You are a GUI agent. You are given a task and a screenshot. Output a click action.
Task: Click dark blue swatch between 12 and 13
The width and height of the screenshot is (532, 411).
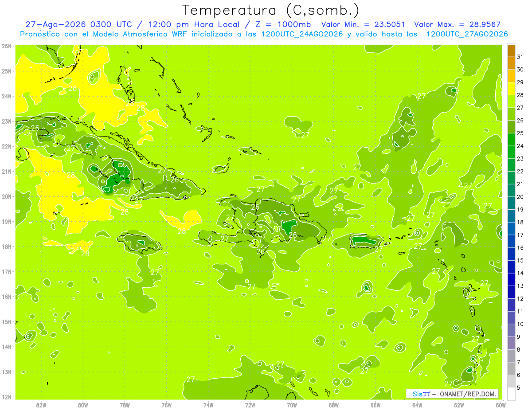click(x=511, y=292)
